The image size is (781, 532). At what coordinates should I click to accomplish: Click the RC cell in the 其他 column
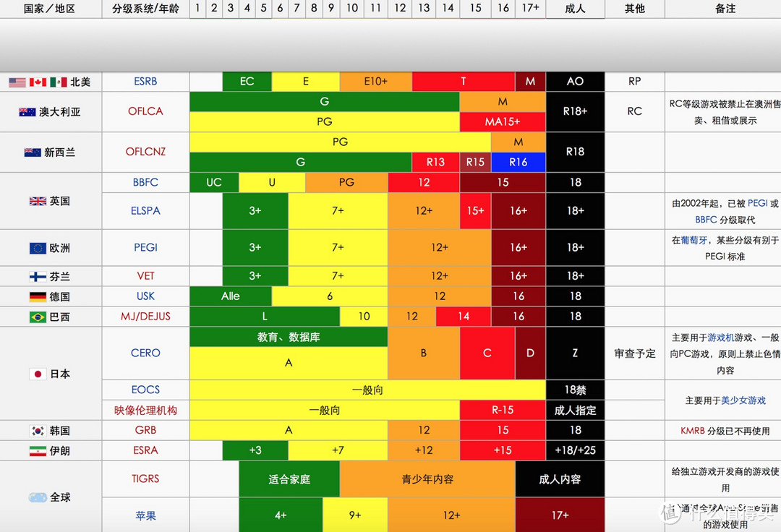tap(635, 111)
